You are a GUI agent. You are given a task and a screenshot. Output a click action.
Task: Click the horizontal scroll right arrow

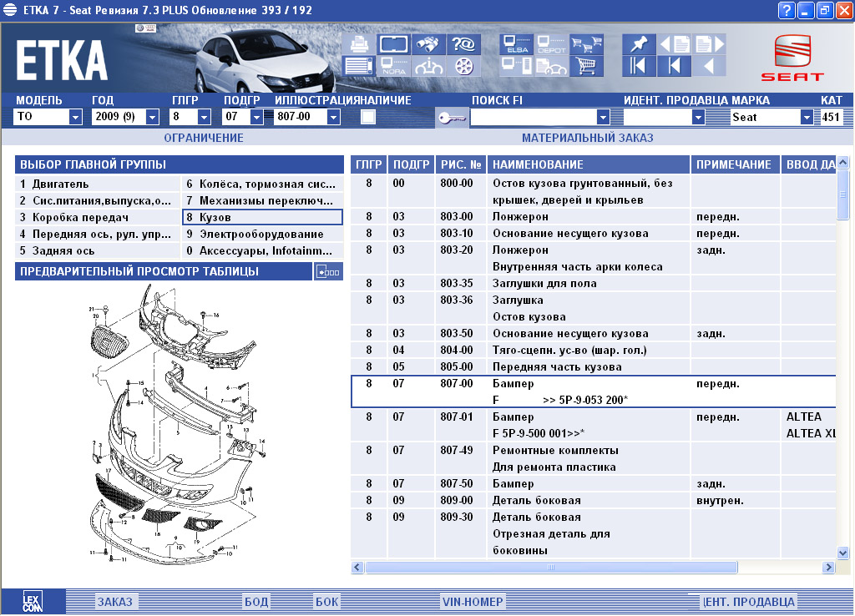828,568
